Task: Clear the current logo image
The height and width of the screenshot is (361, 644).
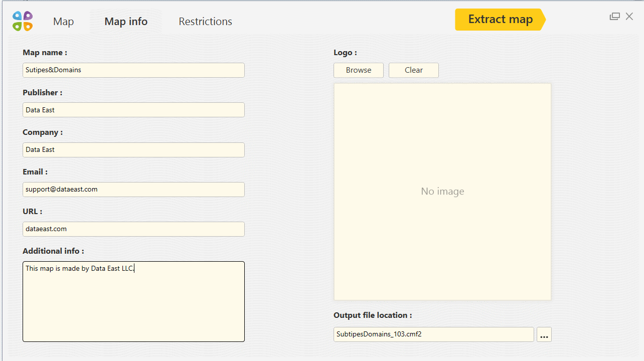Action: [413, 70]
